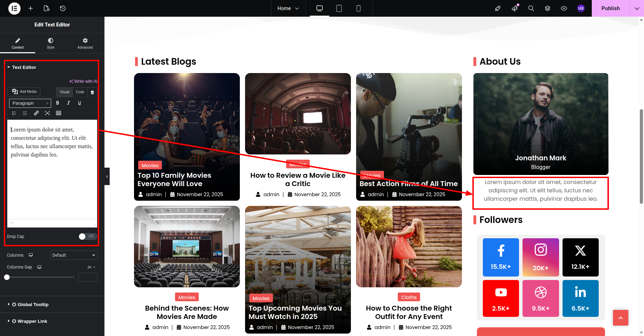The width and height of the screenshot is (644, 336).
Task: Switch to the Style tab
Action: (50, 43)
